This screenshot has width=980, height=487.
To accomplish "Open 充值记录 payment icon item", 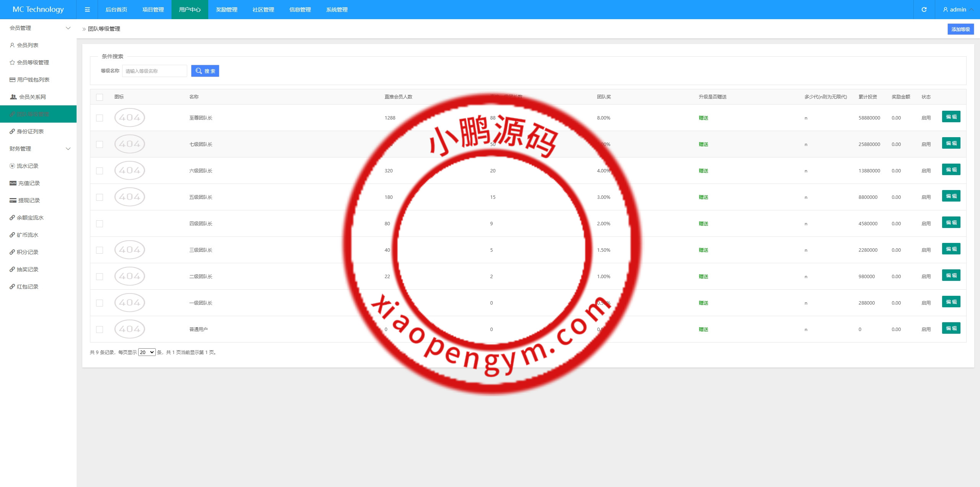I will 28,183.
